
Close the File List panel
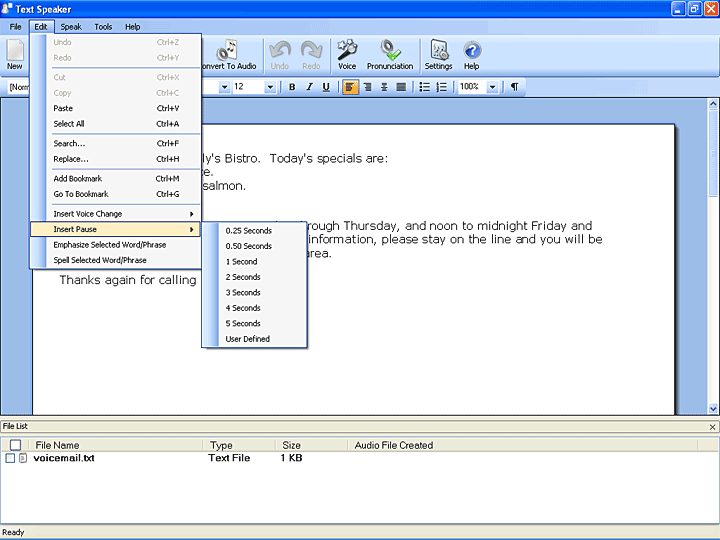point(712,427)
